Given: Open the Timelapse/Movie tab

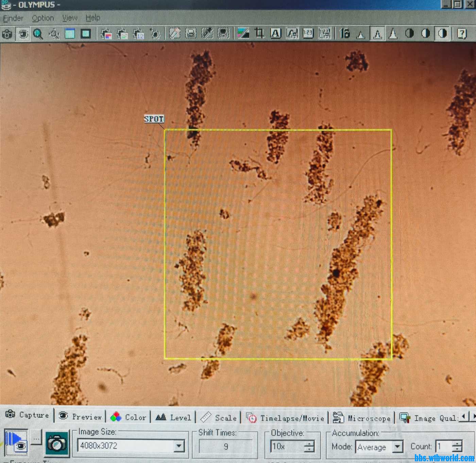Looking at the screenshot, I should tap(285, 418).
